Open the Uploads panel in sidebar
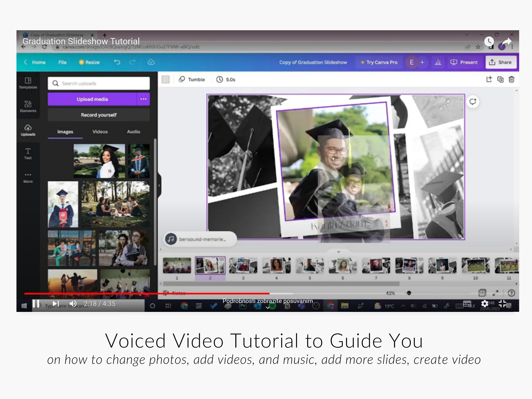 click(x=28, y=130)
